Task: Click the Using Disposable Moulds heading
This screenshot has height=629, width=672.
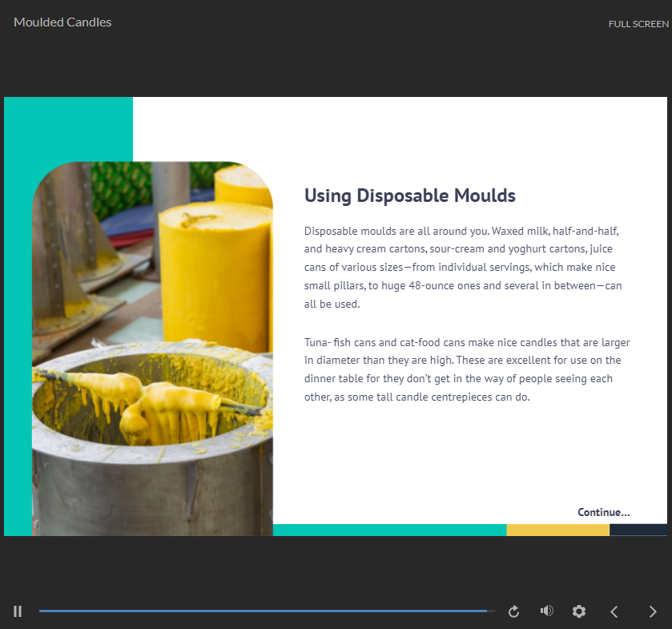Action: point(409,196)
